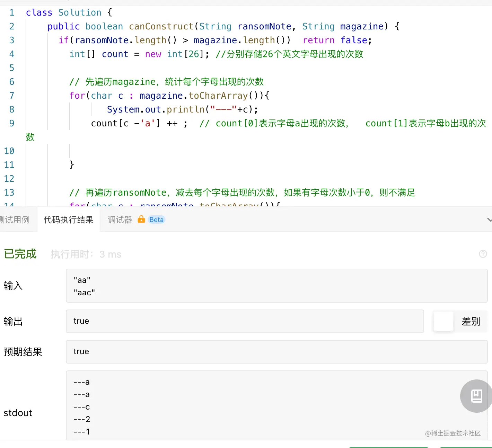This screenshot has width=492, height=448.
Task: Click the stdout label
Action: point(18,413)
